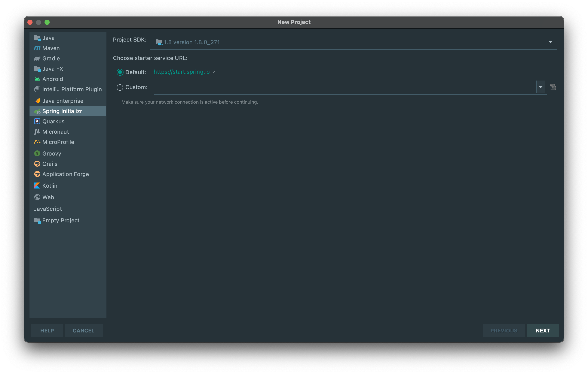Click the Android robot icon
Image resolution: width=588 pixels, height=374 pixels.
point(37,79)
